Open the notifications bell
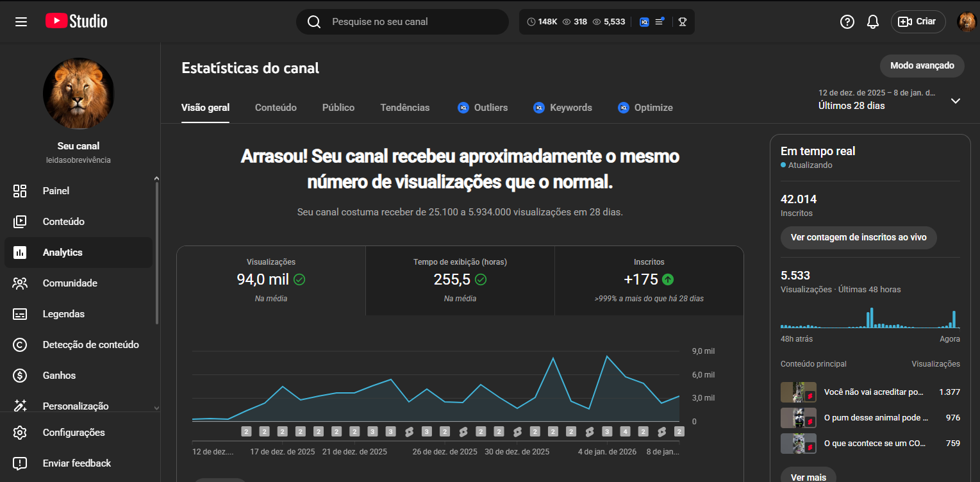The width and height of the screenshot is (980, 482). tap(873, 22)
